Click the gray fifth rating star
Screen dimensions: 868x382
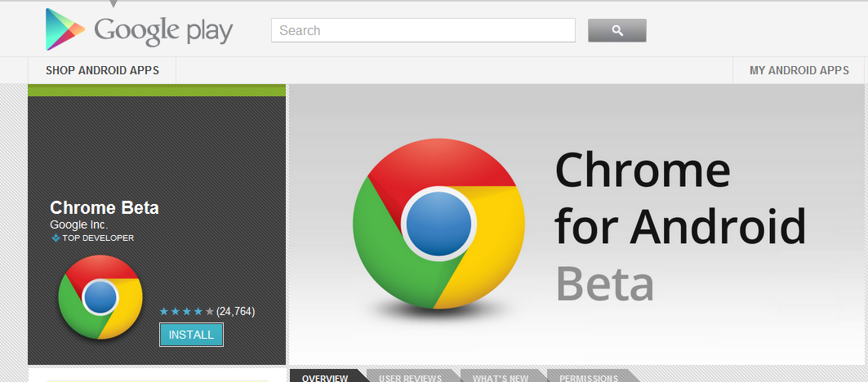(x=209, y=312)
